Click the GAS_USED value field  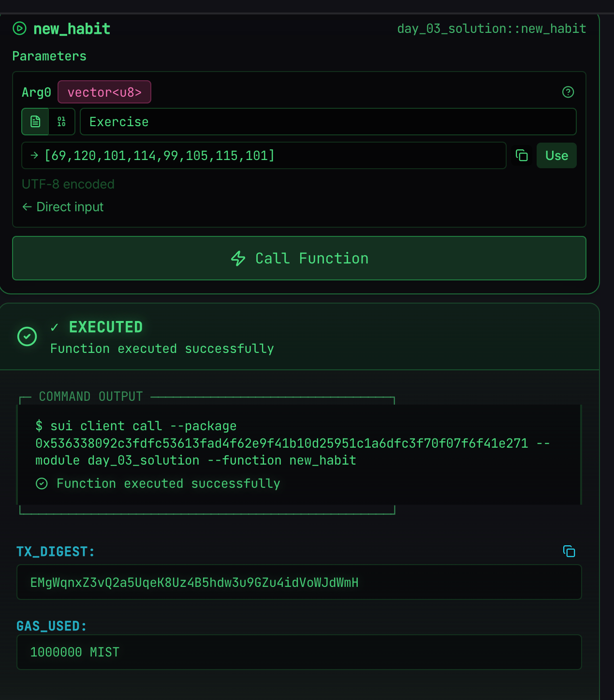pos(299,652)
